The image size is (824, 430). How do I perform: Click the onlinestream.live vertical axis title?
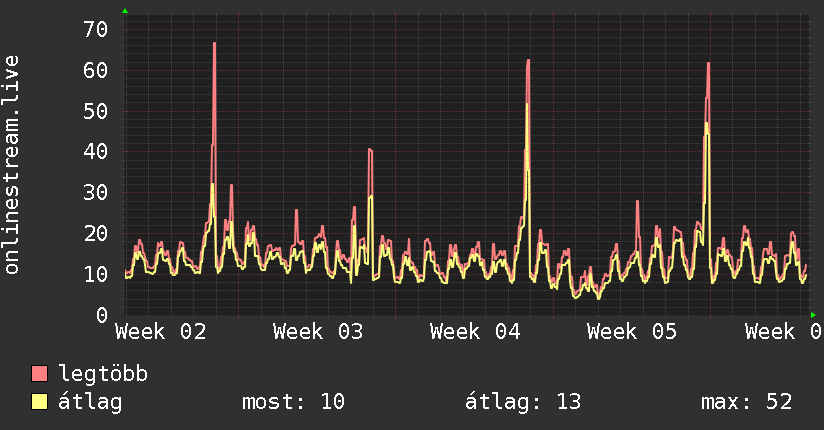coord(12,165)
